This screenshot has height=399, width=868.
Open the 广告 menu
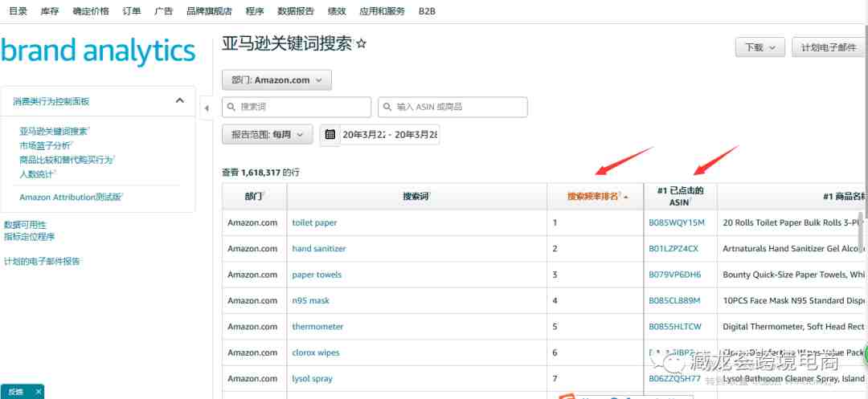(x=164, y=11)
